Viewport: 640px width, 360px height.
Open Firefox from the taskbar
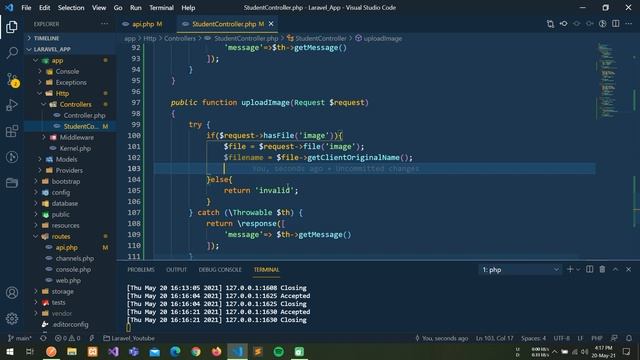point(216,351)
